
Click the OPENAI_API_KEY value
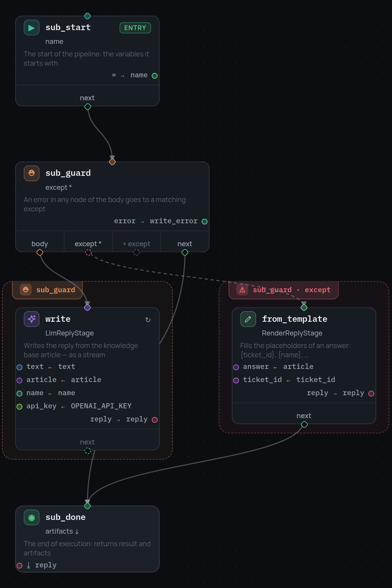click(x=101, y=406)
